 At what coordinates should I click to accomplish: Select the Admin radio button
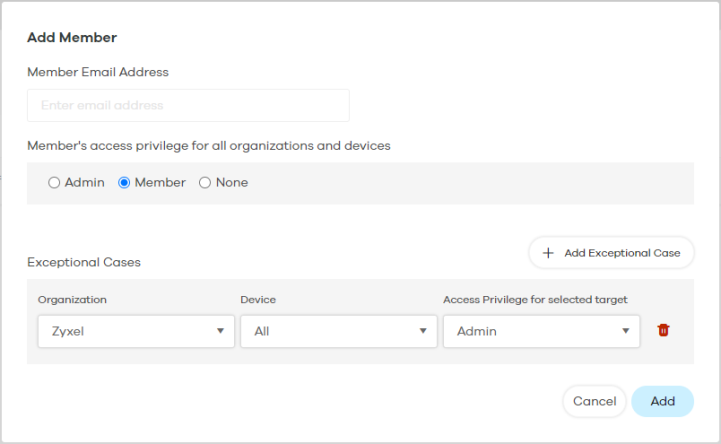pyautogui.click(x=54, y=183)
